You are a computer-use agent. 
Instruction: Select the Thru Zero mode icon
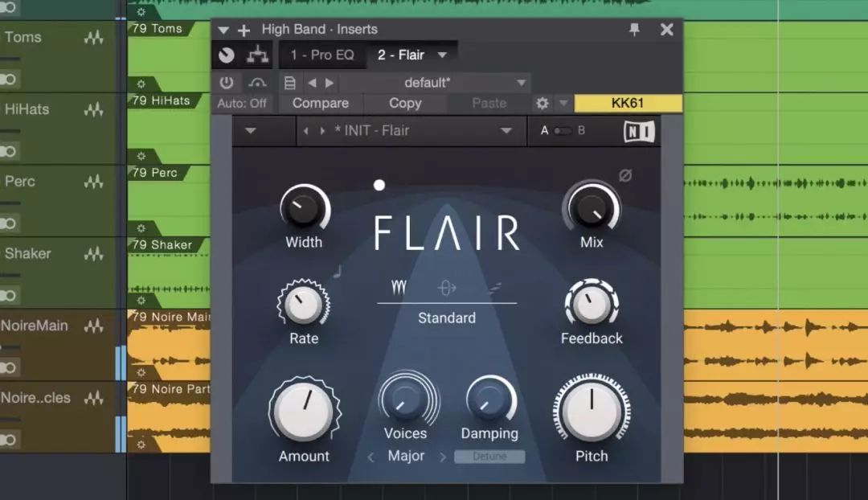point(447,288)
